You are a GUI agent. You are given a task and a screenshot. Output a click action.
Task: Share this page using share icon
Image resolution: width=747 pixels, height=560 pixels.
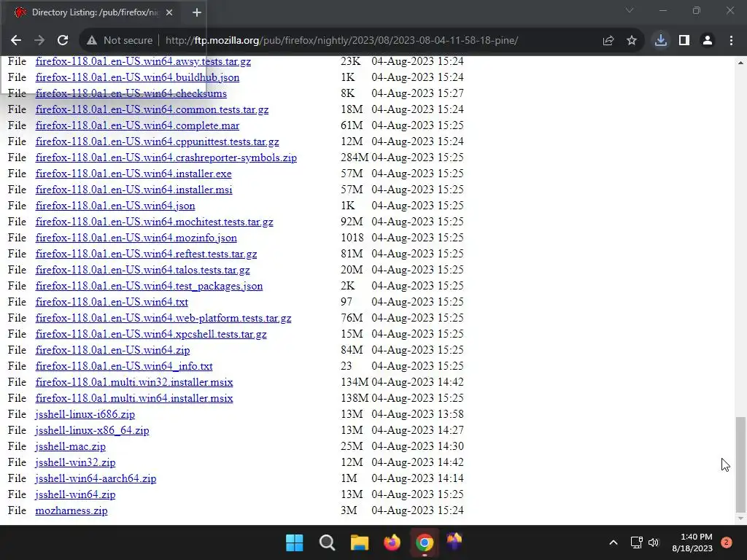click(x=608, y=41)
